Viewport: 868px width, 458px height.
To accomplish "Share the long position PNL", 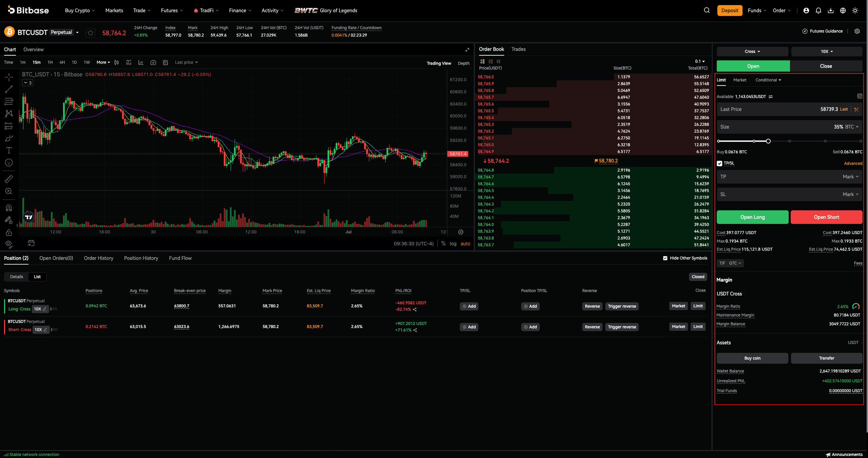I will [x=415, y=309].
